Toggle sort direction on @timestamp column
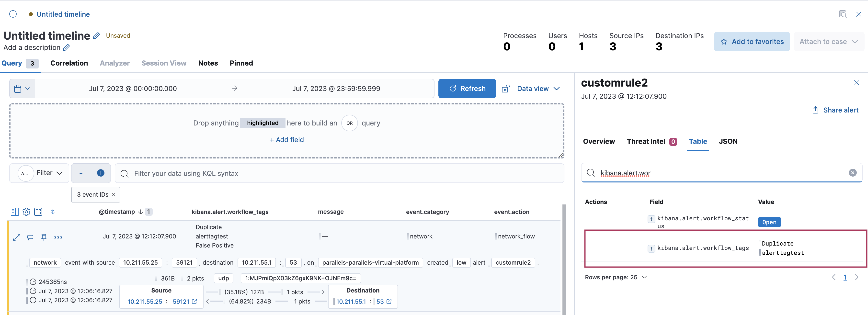The height and width of the screenshot is (315, 868). pyautogui.click(x=140, y=212)
